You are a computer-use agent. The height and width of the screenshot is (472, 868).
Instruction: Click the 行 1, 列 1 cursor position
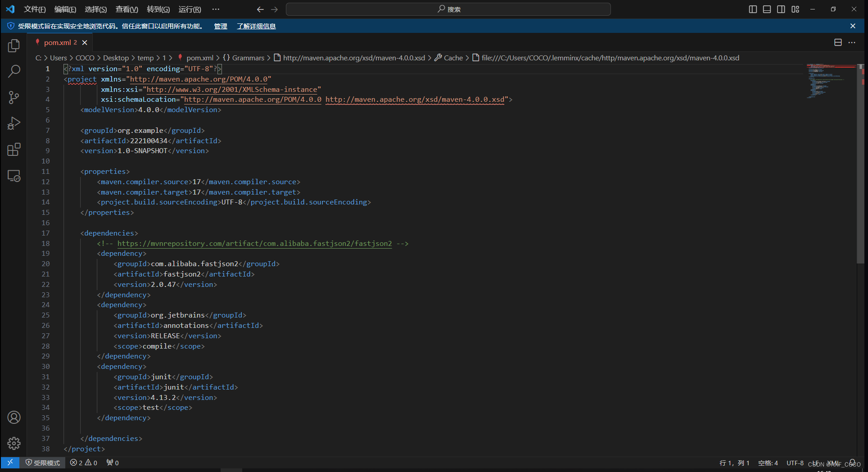[x=734, y=463]
